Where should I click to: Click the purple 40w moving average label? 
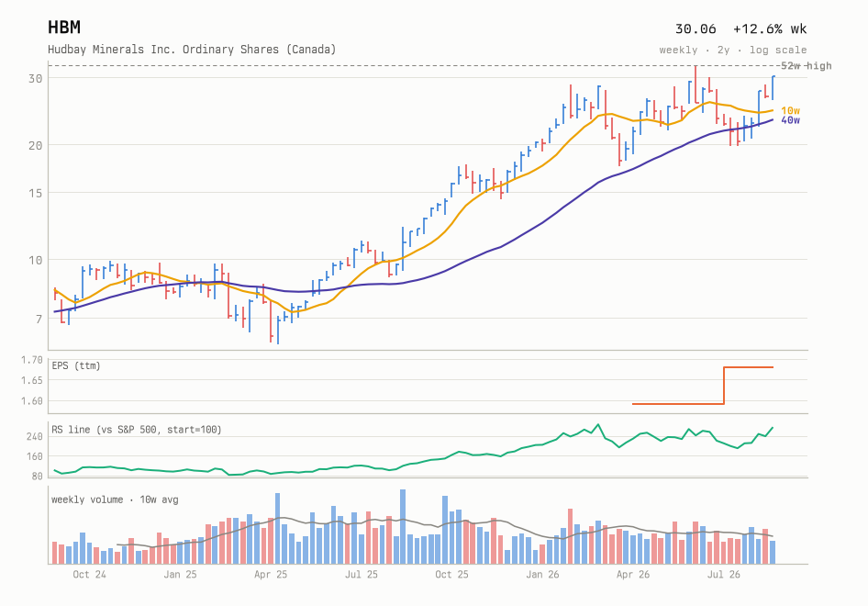(x=790, y=120)
